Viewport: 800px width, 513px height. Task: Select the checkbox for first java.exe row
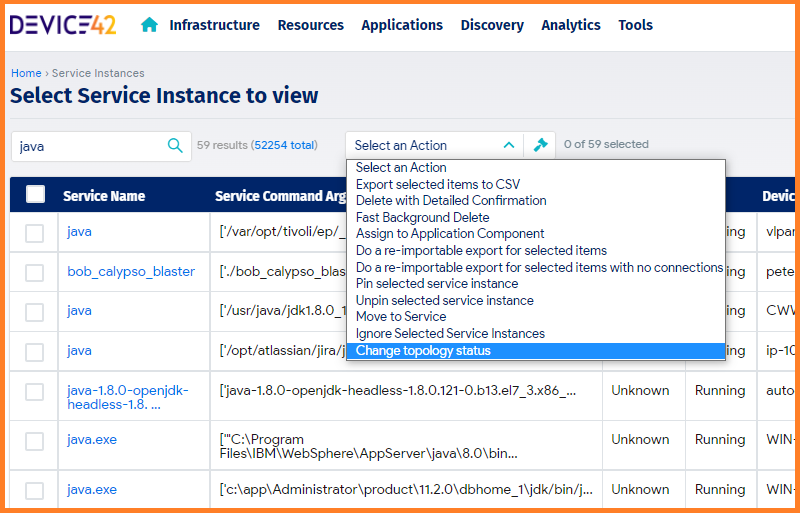(35, 441)
